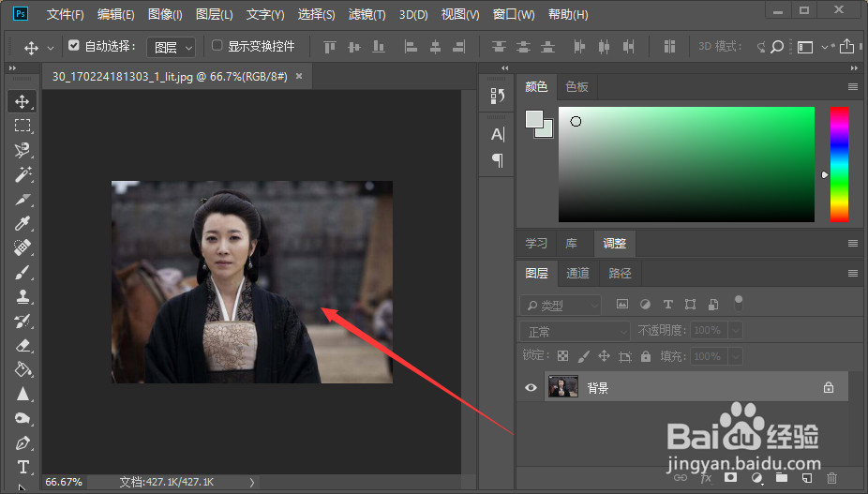Click the foreground color swatch
This screenshot has height=494, width=868.
(x=533, y=120)
